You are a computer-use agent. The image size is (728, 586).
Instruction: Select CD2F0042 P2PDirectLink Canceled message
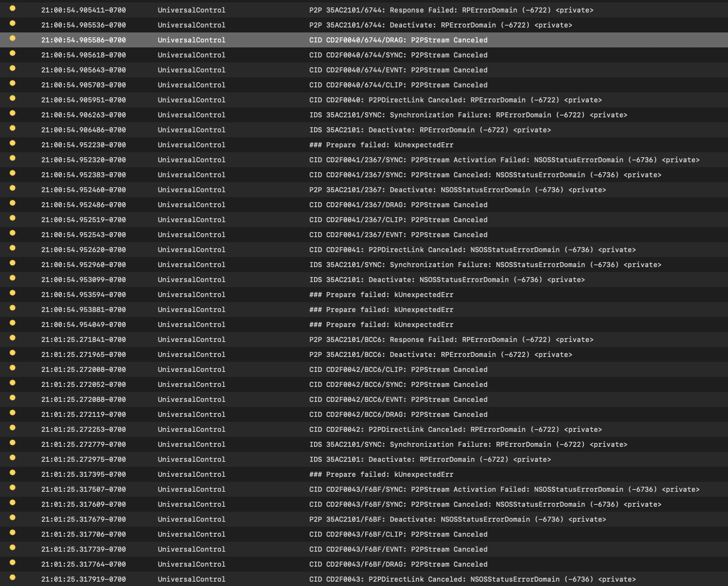coord(455,429)
